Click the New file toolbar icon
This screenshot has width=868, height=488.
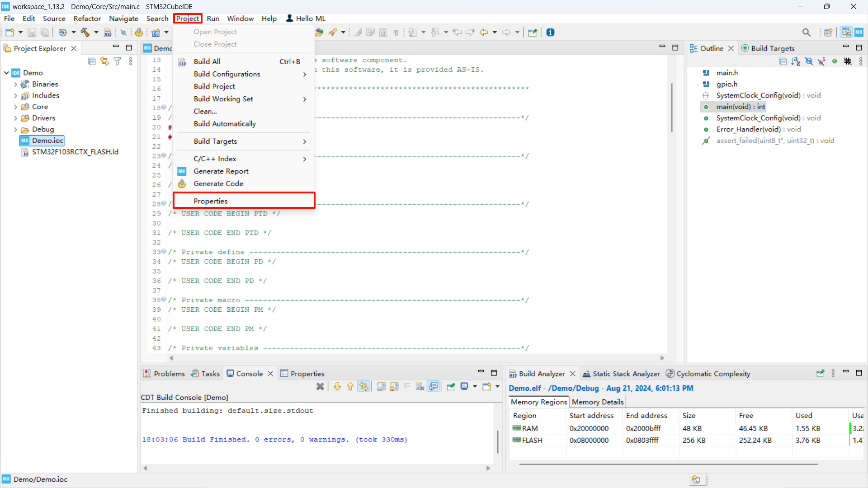click(9, 33)
